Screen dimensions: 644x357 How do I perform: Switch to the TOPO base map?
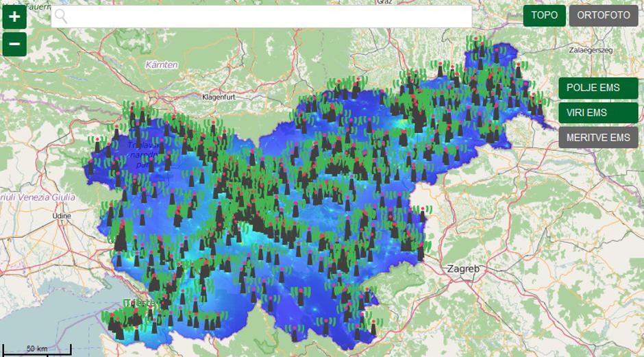click(544, 15)
